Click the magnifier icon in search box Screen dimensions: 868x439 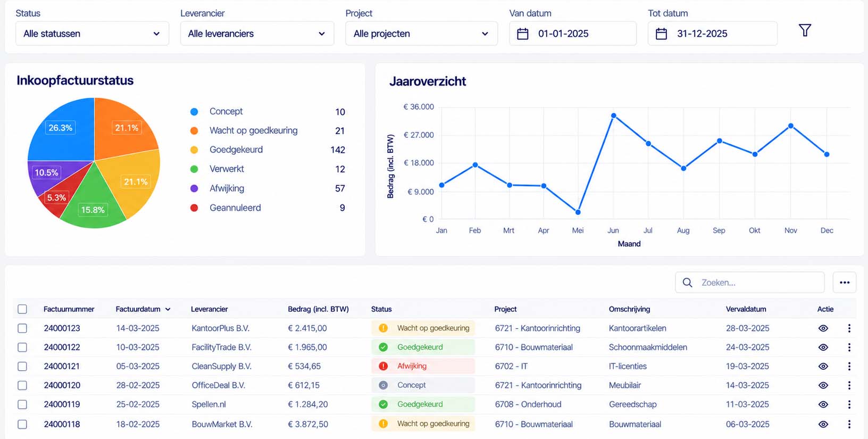[687, 283]
